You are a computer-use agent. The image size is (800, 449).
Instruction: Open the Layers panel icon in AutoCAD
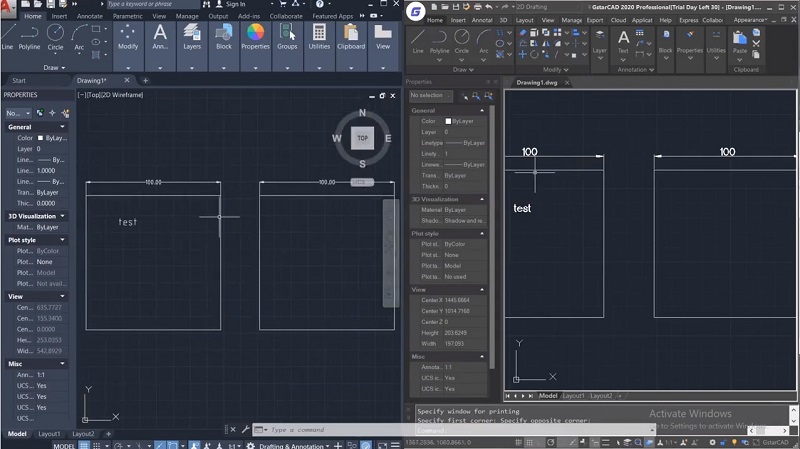192,35
